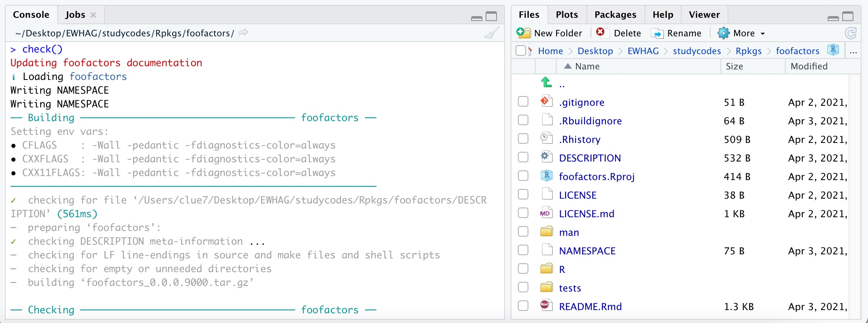Check the tests folder checkbox

pyautogui.click(x=523, y=287)
